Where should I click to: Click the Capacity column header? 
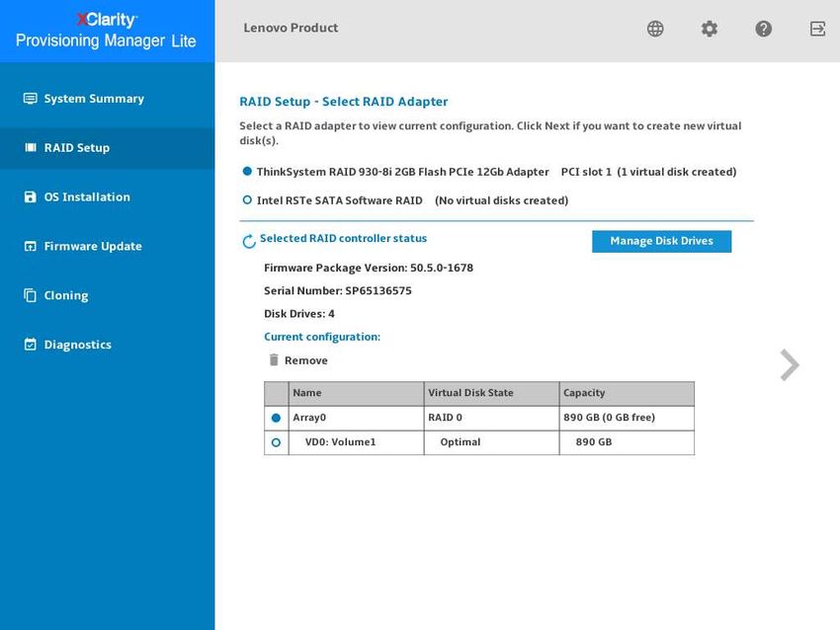[x=627, y=393]
